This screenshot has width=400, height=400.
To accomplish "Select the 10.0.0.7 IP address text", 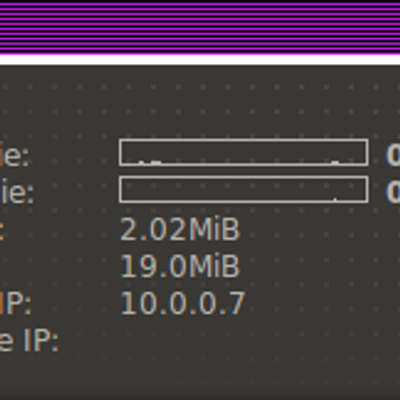I will click(183, 303).
